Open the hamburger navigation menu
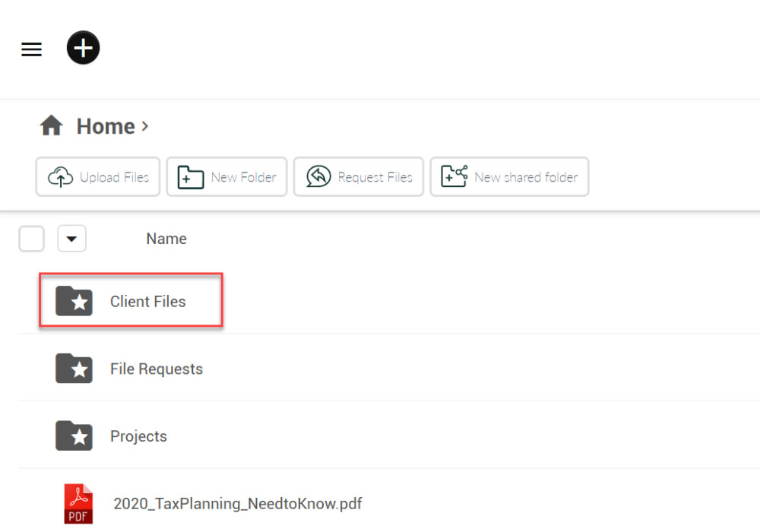The width and height of the screenshot is (760, 532). [x=31, y=49]
